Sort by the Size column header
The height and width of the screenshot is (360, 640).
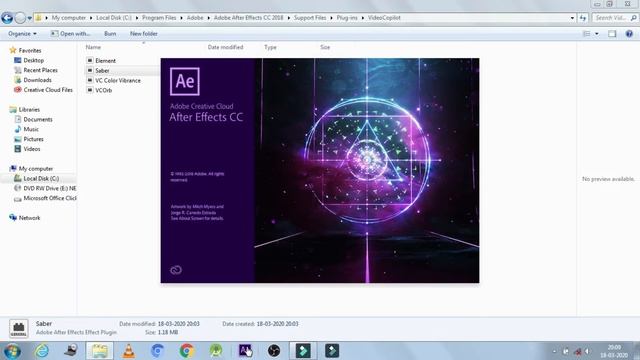pyautogui.click(x=325, y=47)
